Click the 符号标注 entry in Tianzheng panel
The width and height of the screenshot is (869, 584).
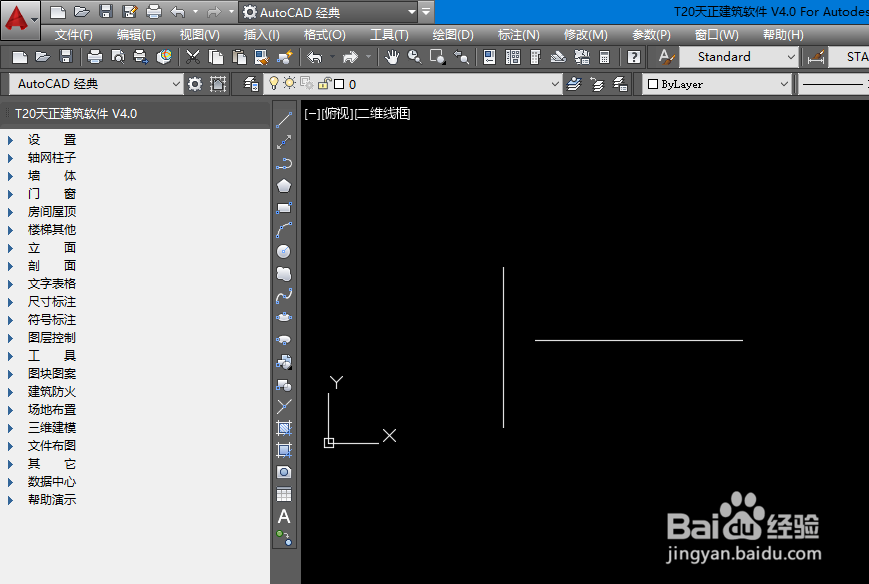tap(52, 320)
